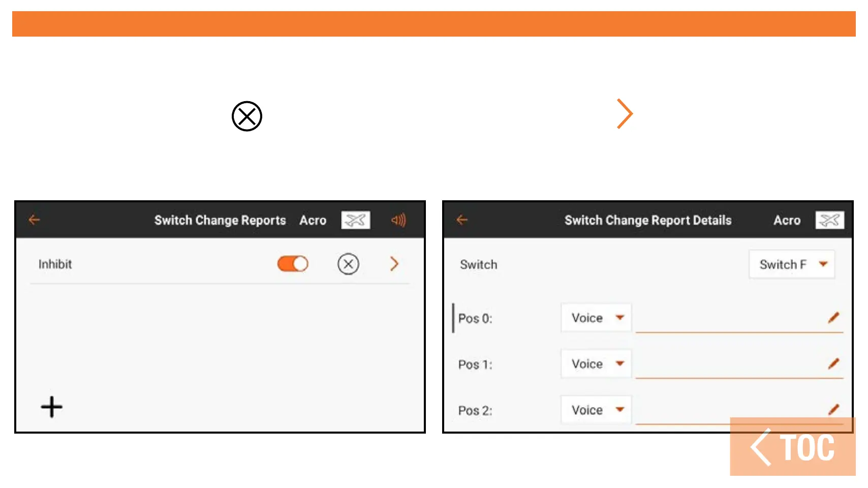Click airplane icon in Report Details header
This screenshot has height=488, width=868.
pos(829,220)
